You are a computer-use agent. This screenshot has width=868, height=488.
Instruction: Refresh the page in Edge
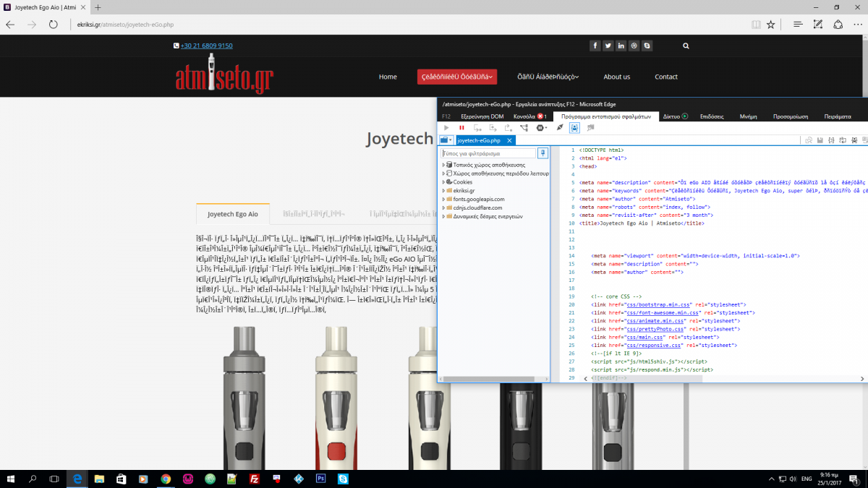click(53, 24)
